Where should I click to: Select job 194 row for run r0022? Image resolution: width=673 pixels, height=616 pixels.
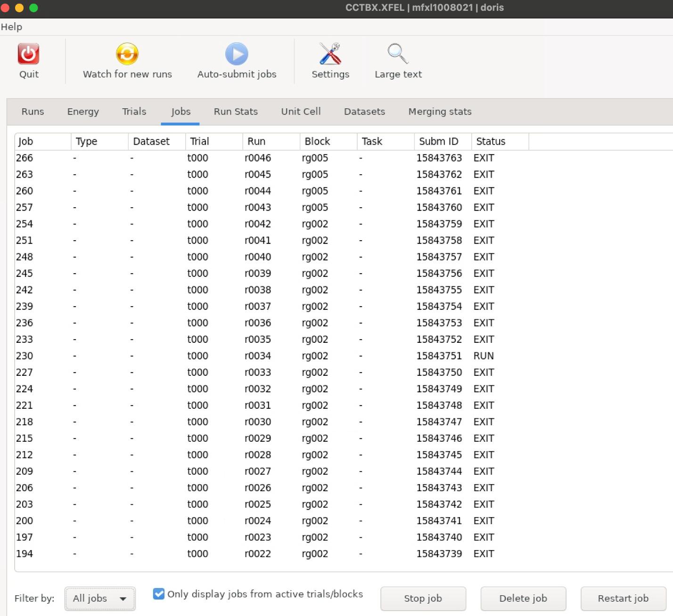pyautogui.click(x=344, y=554)
